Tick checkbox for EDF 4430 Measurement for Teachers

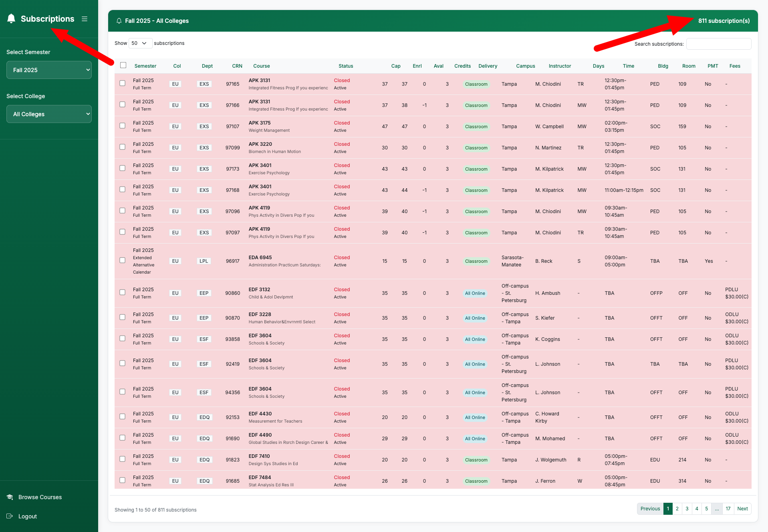tap(123, 417)
